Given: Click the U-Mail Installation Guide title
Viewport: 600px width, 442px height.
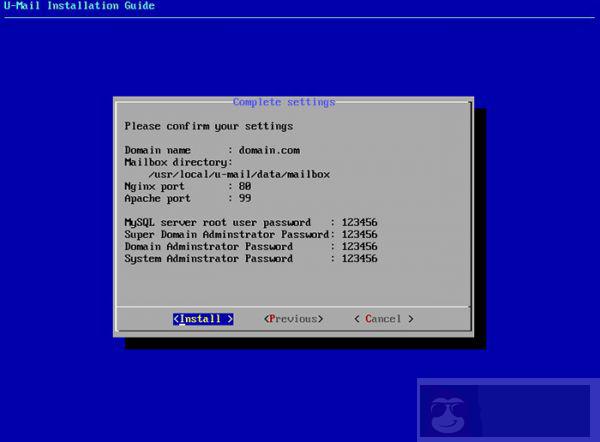Looking at the screenshot, I should click(x=78, y=7).
